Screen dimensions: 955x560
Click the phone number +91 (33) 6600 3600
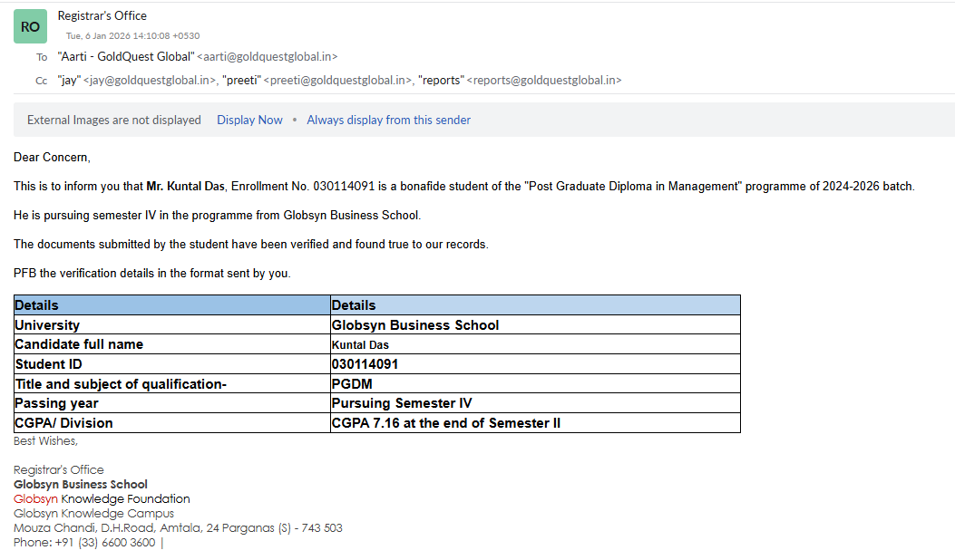click(x=84, y=542)
